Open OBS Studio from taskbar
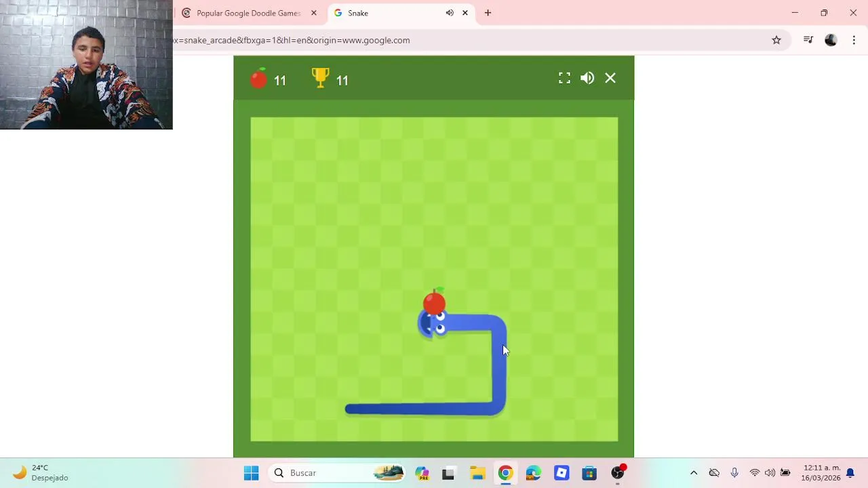This screenshot has height=488, width=868. pos(618,472)
